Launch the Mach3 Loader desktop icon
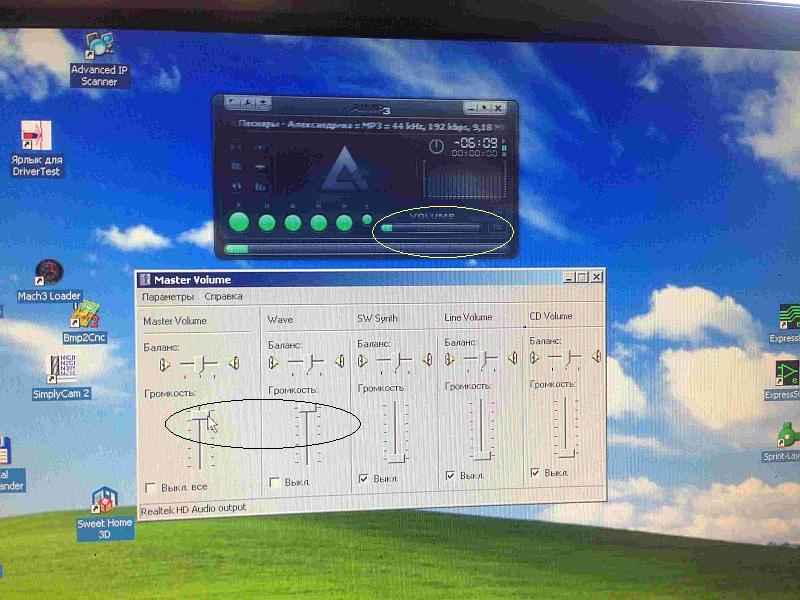Image resolution: width=800 pixels, height=600 pixels. [48, 273]
